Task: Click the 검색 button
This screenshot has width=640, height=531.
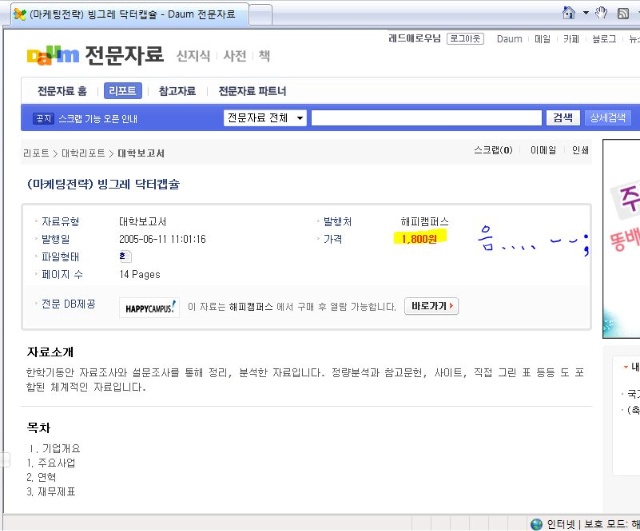Action: 563,118
